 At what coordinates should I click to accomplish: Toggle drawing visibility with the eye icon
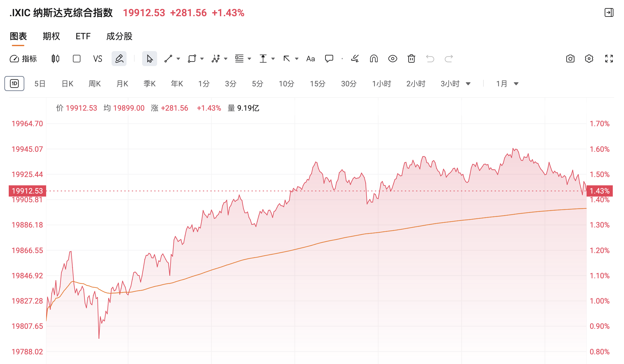393,59
